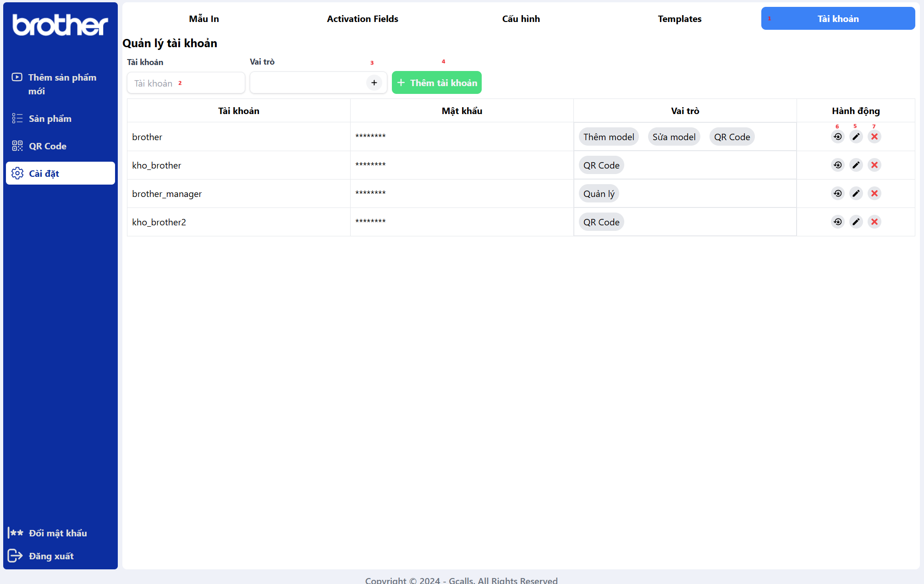Delete the brother_manager account
The width and height of the screenshot is (924, 584).
[874, 193]
